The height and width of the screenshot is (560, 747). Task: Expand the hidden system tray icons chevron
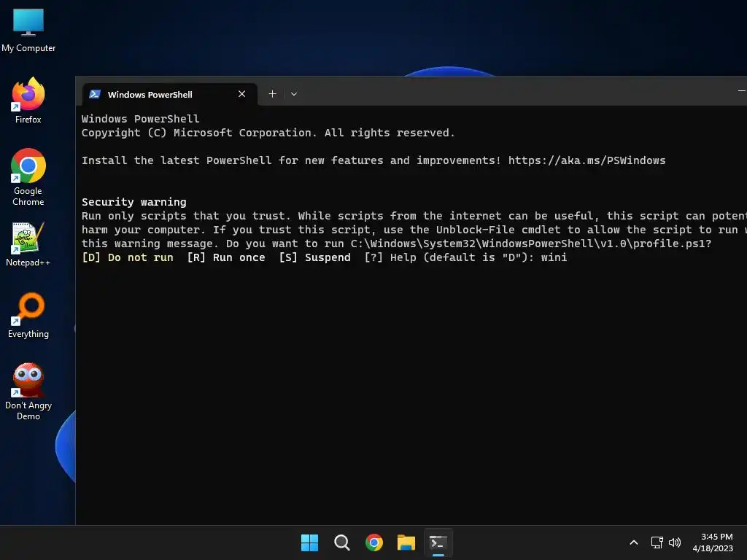(x=634, y=542)
